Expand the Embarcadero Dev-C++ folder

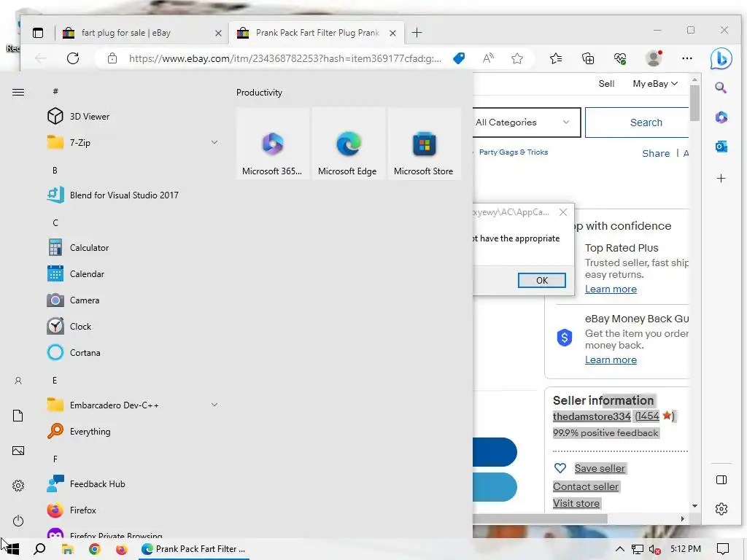[133, 405]
